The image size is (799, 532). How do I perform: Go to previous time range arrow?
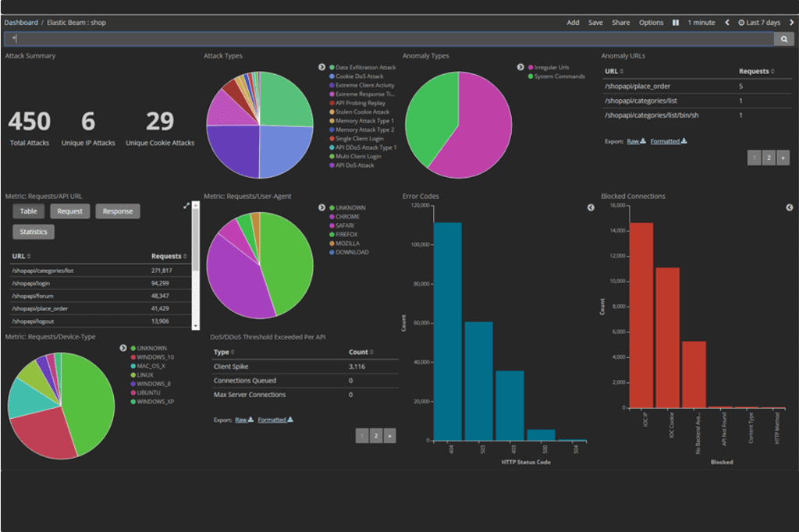click(727, 23)
